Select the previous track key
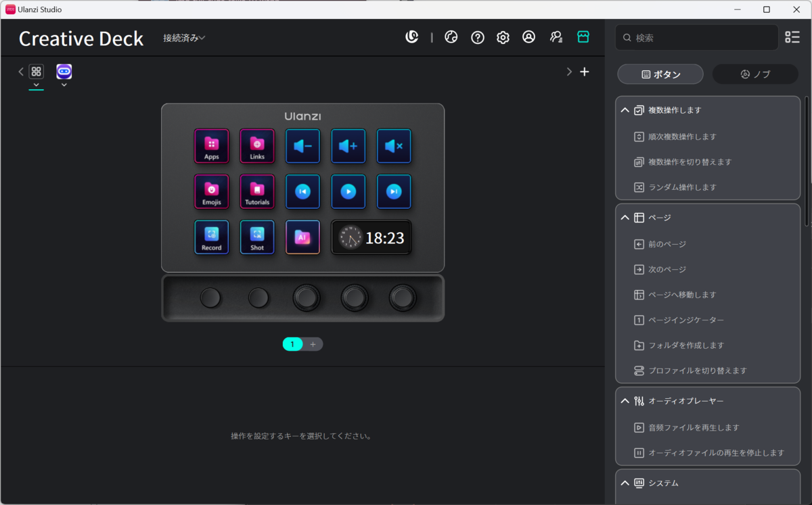This screenshot has height=505, width=812. [302, 191]
